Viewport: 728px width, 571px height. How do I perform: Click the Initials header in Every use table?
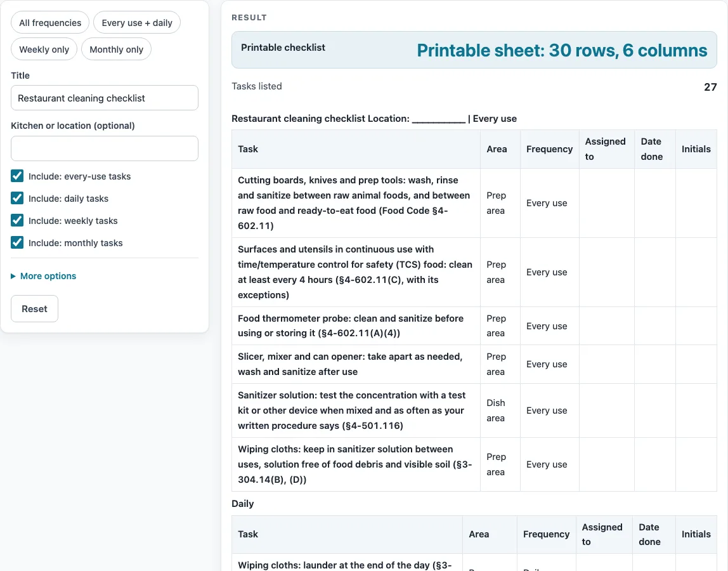pyautogui.click(x=696, y=149)
